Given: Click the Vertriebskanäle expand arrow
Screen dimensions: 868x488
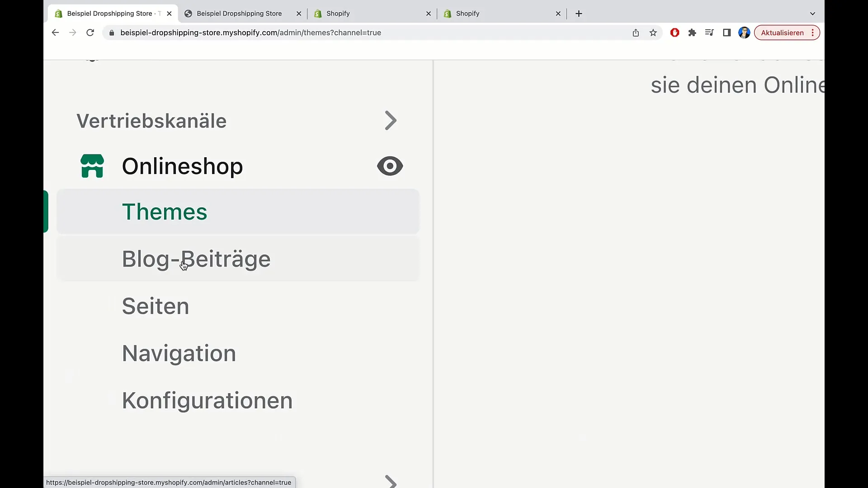Looking at the screenshot, I should tap(391, 121).
